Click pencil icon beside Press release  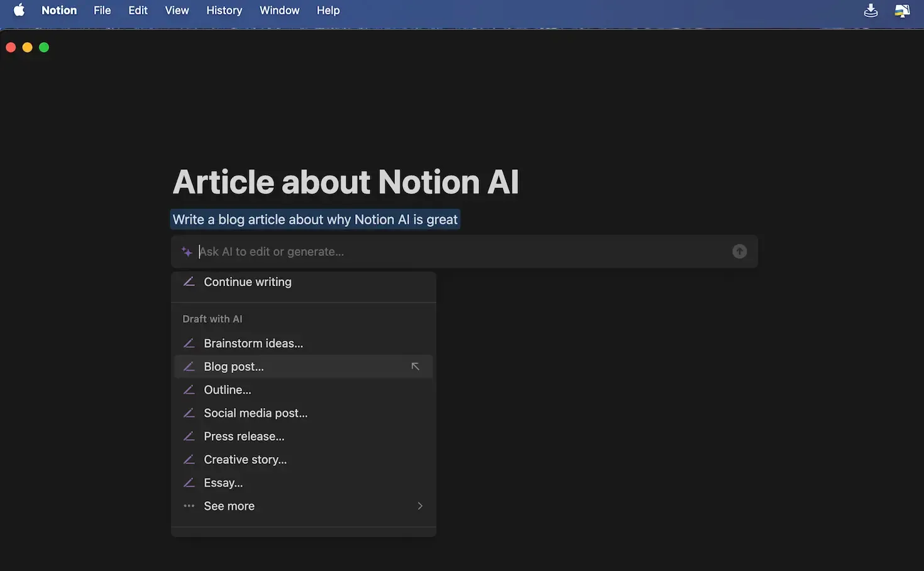[x=189, y=436]
